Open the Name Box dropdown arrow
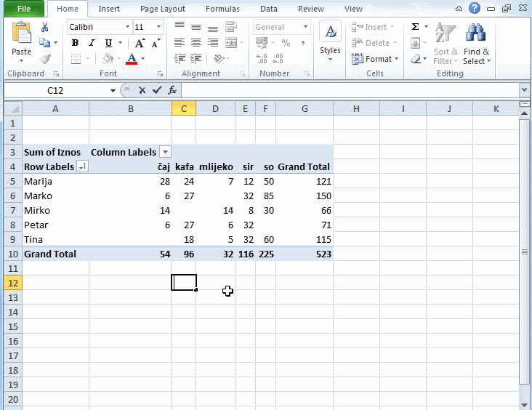The width and height of the screenshot is (532, 410). click(x=113, y=90)
